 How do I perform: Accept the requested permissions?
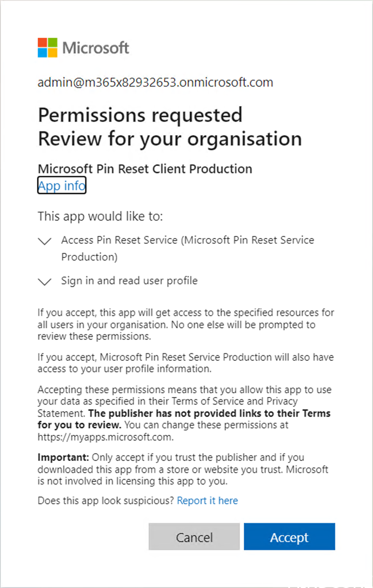(x=289, y=537)
